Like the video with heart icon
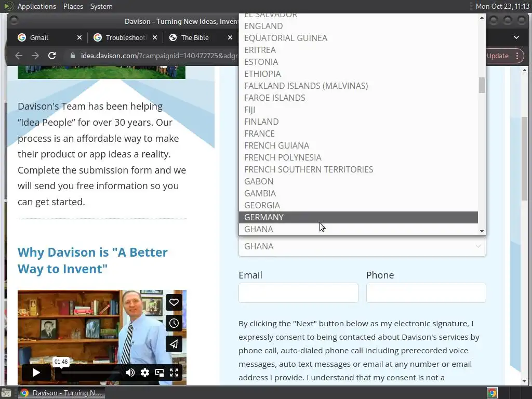The width and height of the screenshot is (532, 399). click(174, 302)
